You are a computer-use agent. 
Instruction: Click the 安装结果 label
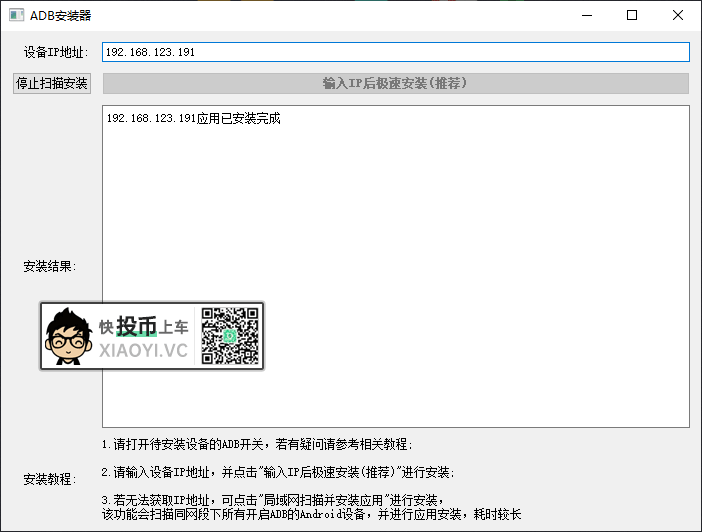coord(50,266)
